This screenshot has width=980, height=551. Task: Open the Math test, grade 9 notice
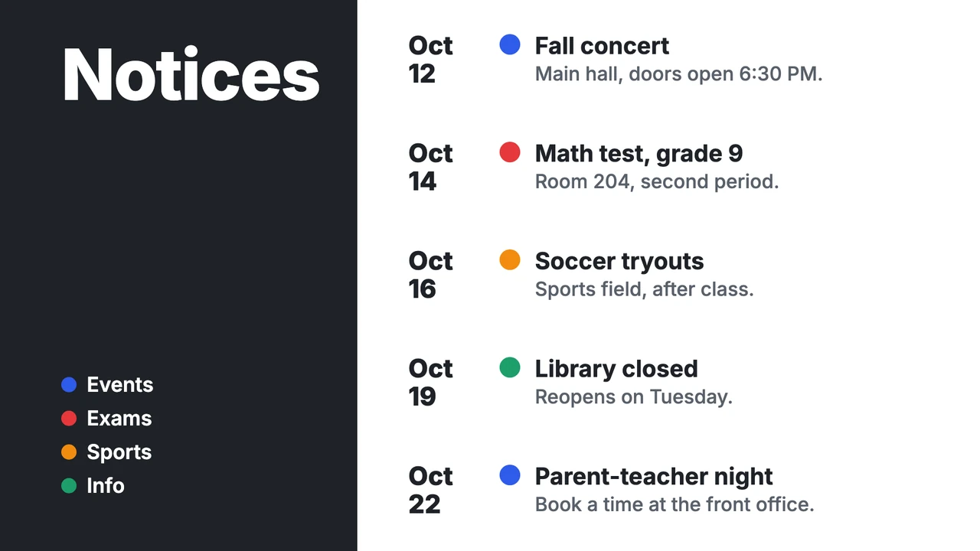pyautogui.click(x=639, y=154)
